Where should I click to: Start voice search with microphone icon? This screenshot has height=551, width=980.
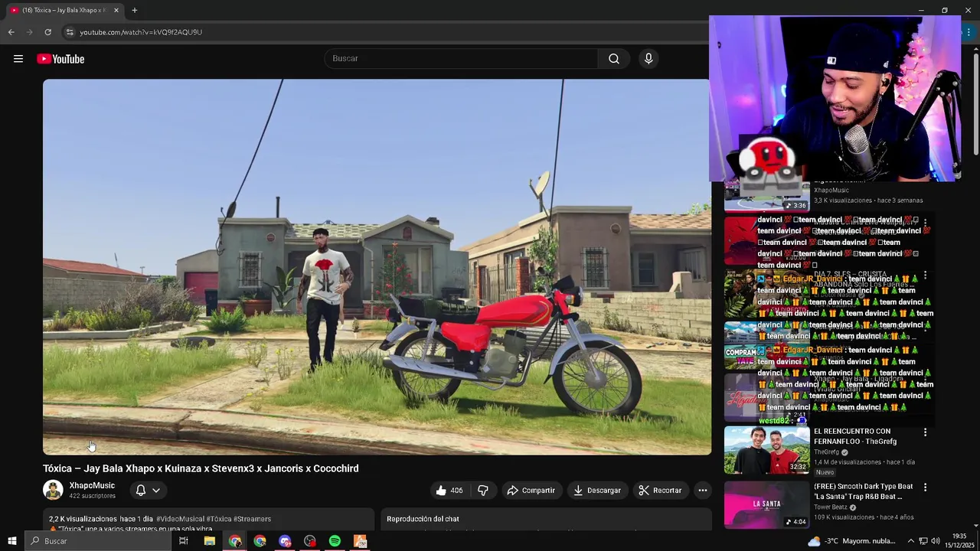tap(648, 59)
